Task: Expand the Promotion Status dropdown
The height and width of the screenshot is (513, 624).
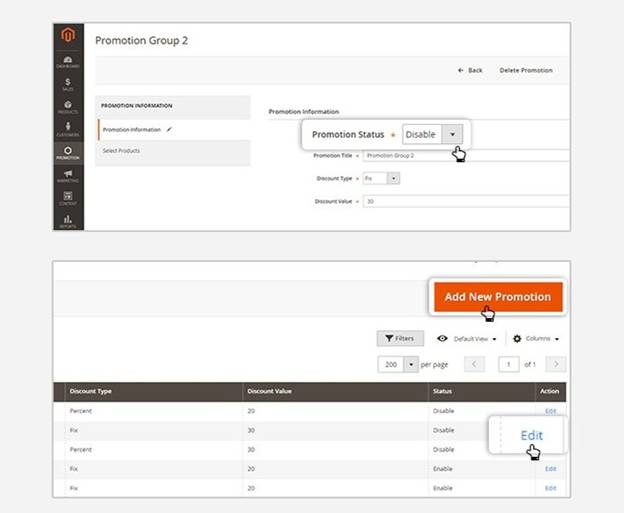Action: [454, 134]
